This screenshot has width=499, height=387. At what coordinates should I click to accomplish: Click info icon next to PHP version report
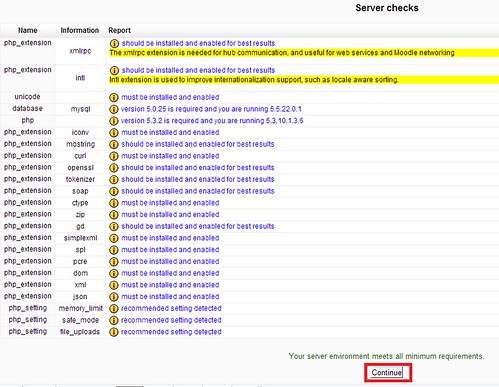click(114, 121)
